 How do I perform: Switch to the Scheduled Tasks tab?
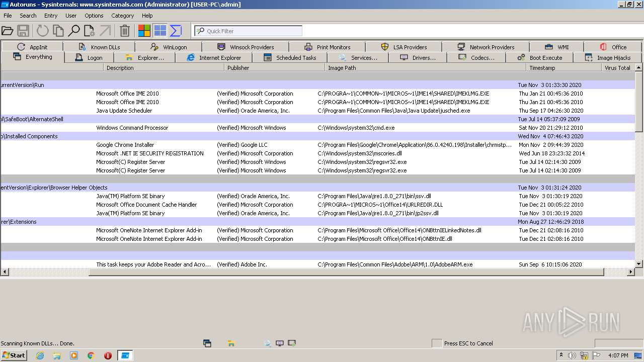tap(290, 58)
